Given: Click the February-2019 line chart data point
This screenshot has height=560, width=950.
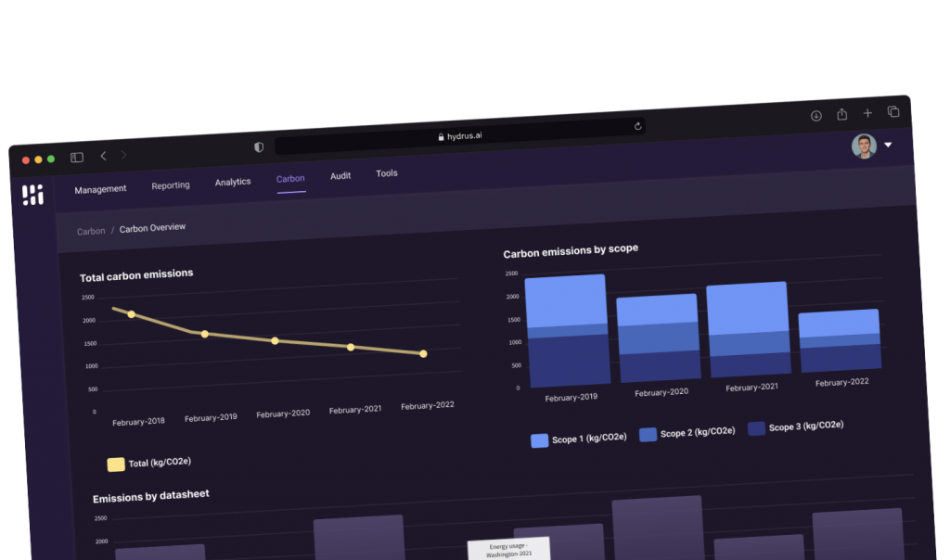Looking at the screenshot, I should (205, 334).
